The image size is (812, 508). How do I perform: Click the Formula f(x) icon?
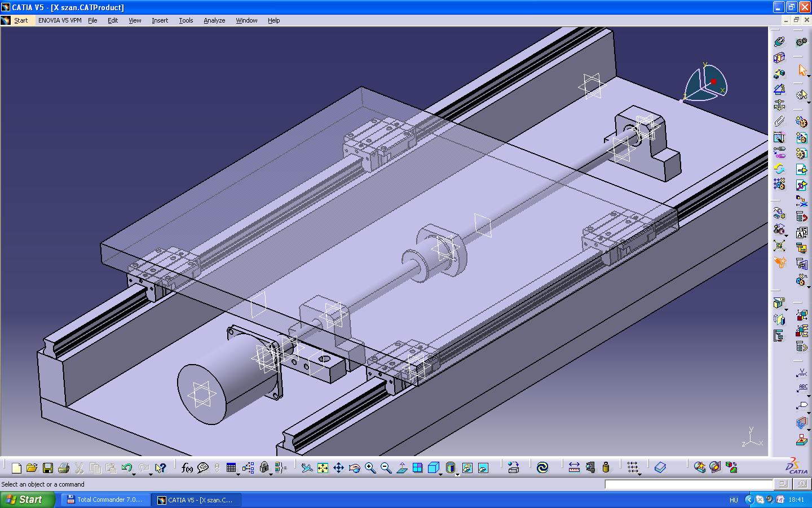click(187, 468)
